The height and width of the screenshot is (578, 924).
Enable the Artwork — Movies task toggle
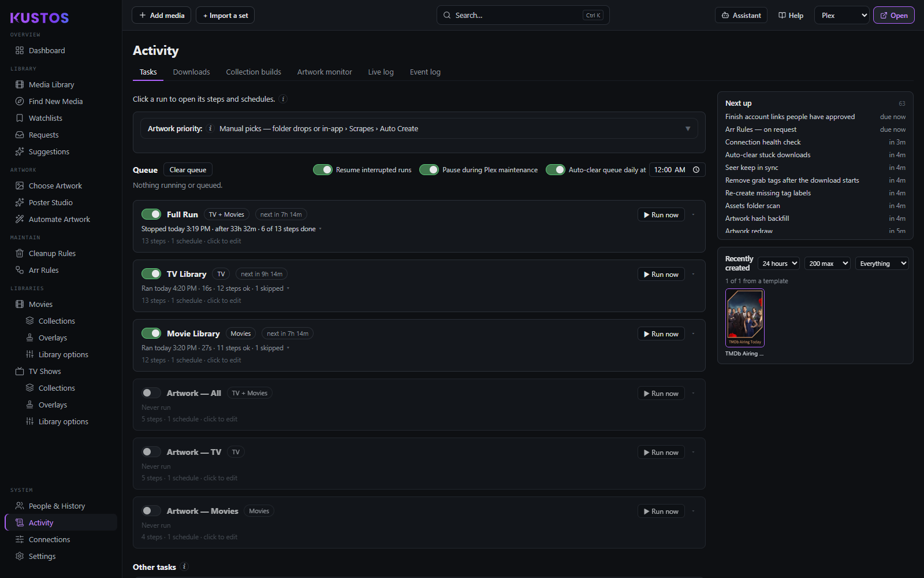pos(151,511)
